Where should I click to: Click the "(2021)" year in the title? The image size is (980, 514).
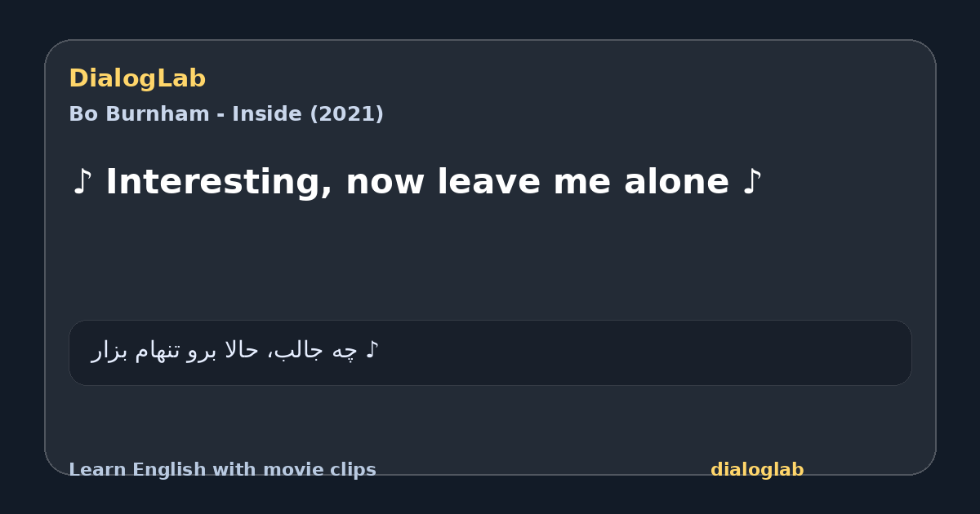(x=346, y=114)
